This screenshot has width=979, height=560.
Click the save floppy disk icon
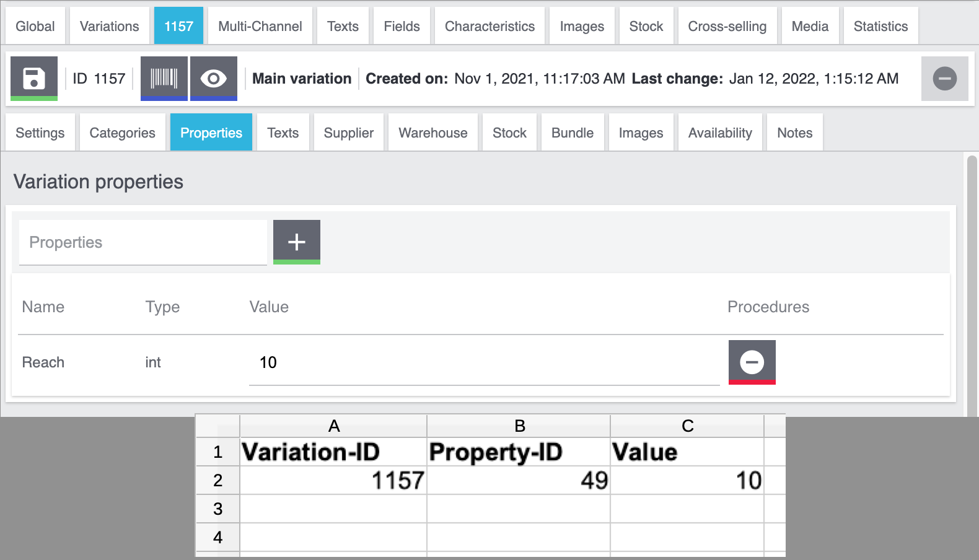(34, 78)
